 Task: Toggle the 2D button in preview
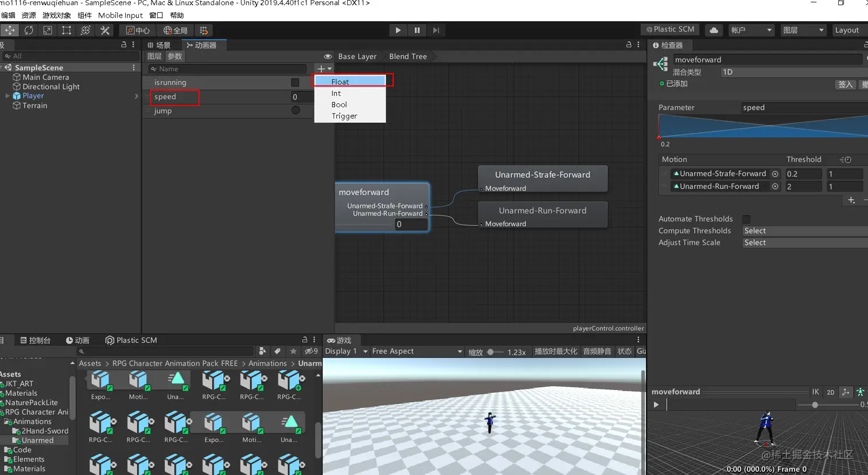pos(830,392)
